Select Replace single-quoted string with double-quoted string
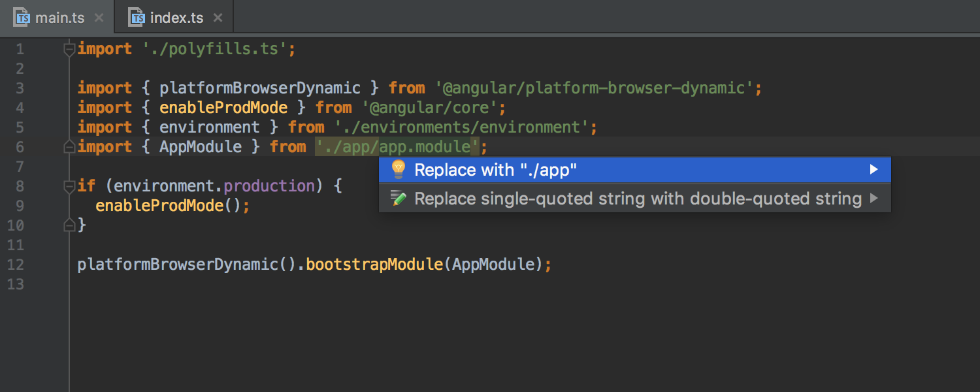This screenshot has width=980, height=392. pos(635,198)
